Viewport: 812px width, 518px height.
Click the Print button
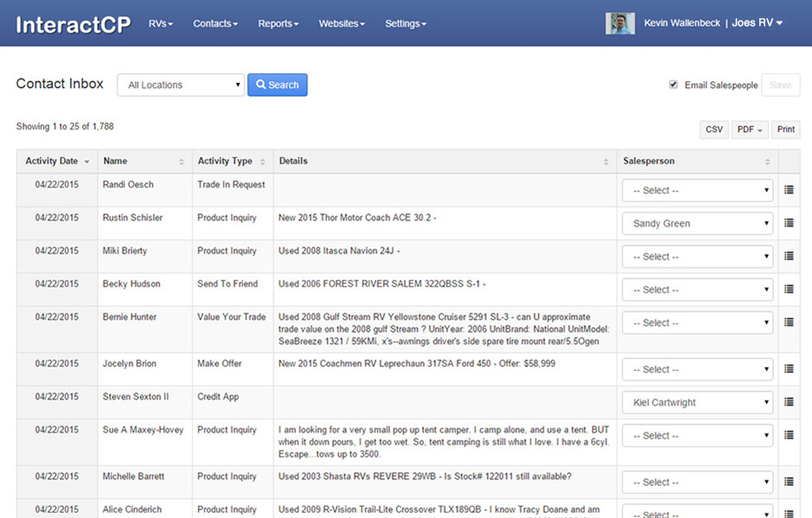click(x=785, y=129)
